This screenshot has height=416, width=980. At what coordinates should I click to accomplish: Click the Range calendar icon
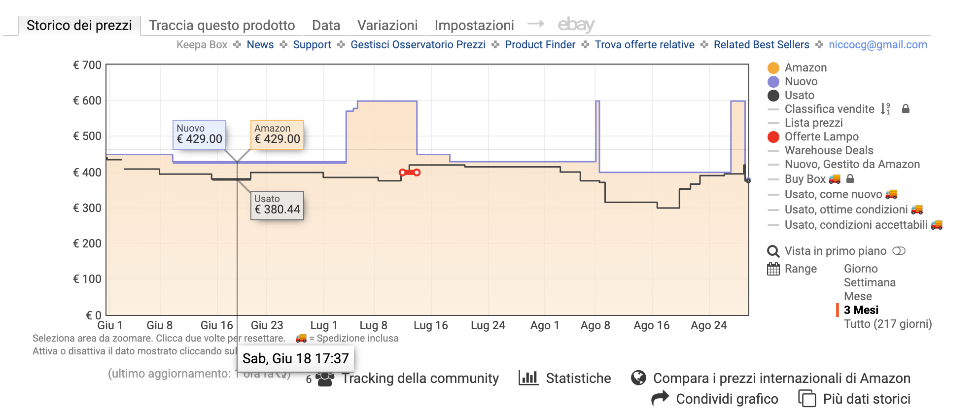(x=773, y=269)
